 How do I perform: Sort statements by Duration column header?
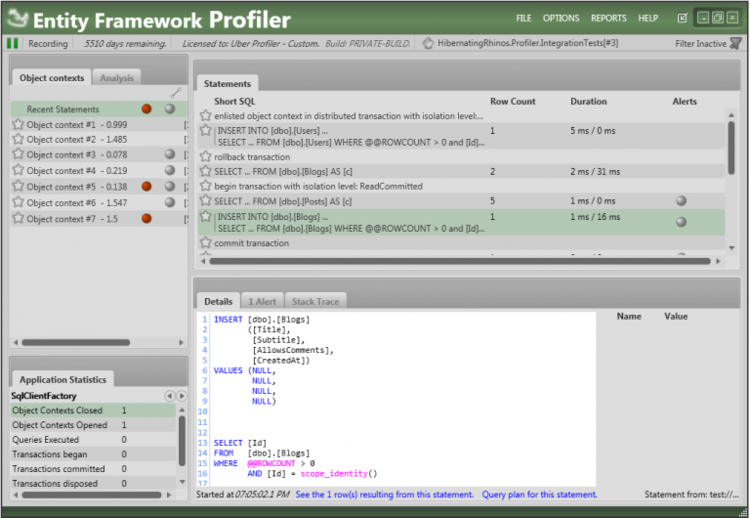(588, 101)
